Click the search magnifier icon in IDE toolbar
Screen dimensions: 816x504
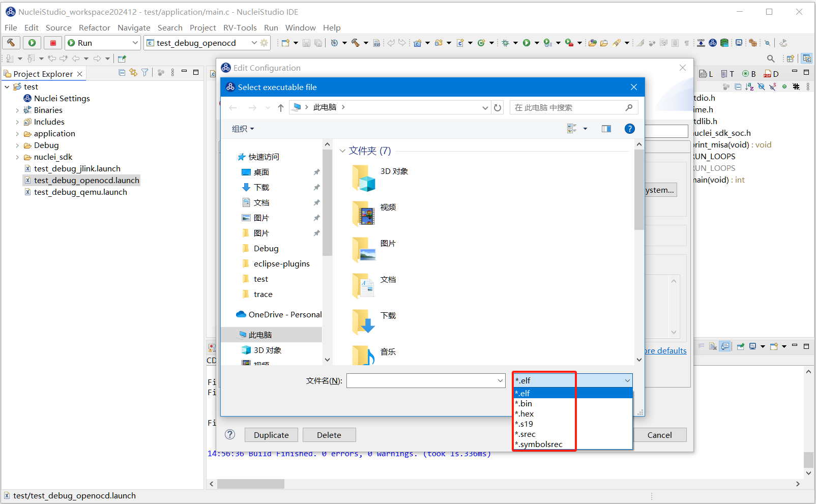[771, 58]
